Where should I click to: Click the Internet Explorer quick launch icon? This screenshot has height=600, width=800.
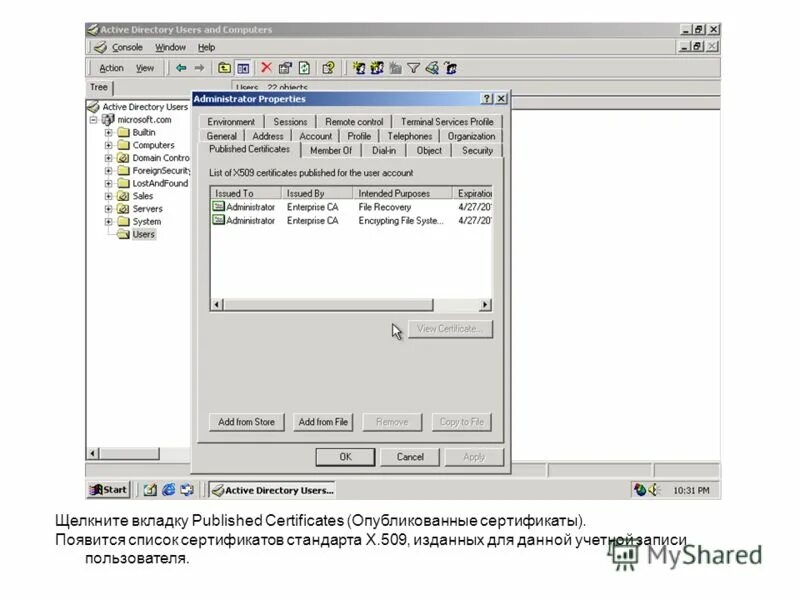click(168, 490)
